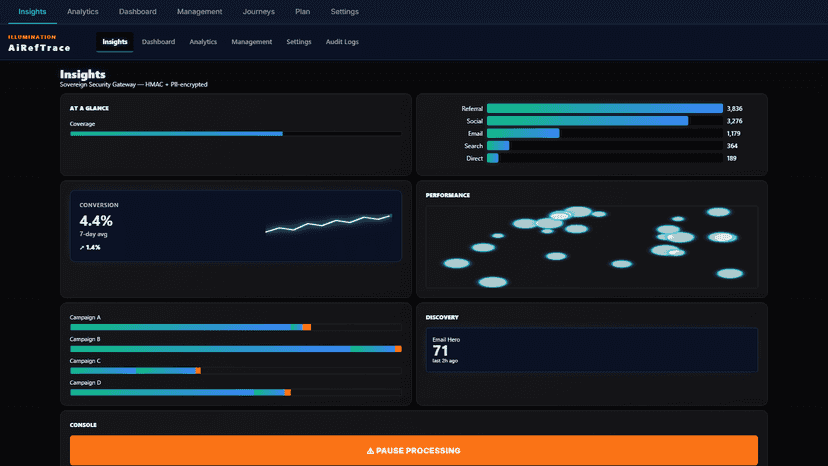The image size is (828, 466).
Task: Click the '3,276' social value
Action: point(735,121)
